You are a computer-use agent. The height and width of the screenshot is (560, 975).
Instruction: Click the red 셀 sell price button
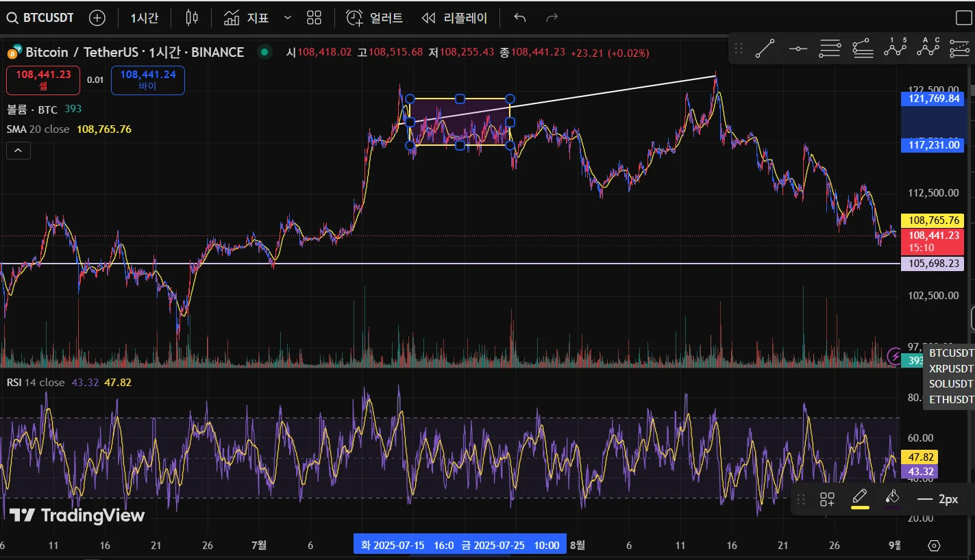(x=43, y=80)
